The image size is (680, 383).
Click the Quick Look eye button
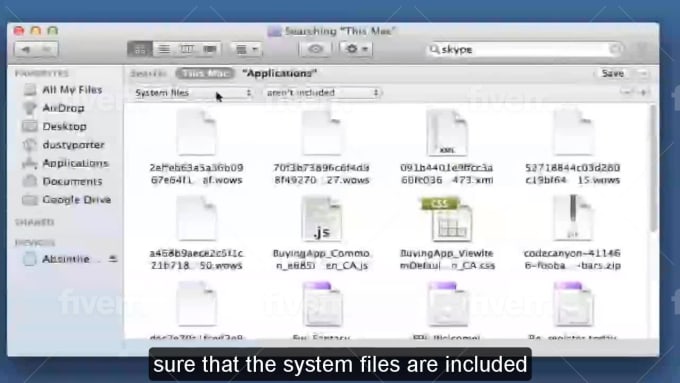click(x=315, y=49)
